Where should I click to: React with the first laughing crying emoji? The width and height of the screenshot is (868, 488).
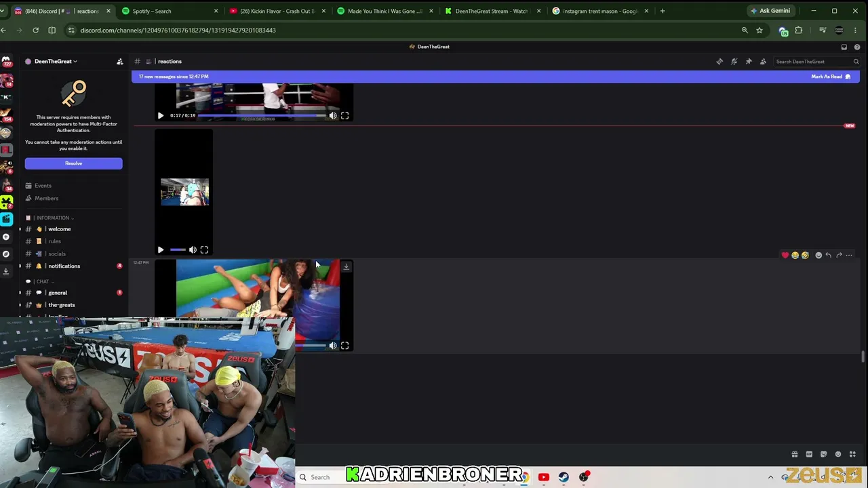795,256
